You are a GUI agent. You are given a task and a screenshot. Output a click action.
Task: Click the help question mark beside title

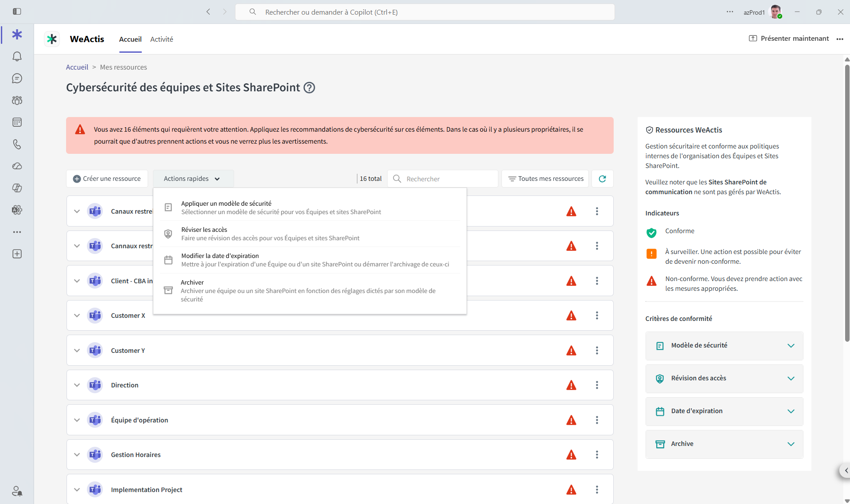(309, 88)
